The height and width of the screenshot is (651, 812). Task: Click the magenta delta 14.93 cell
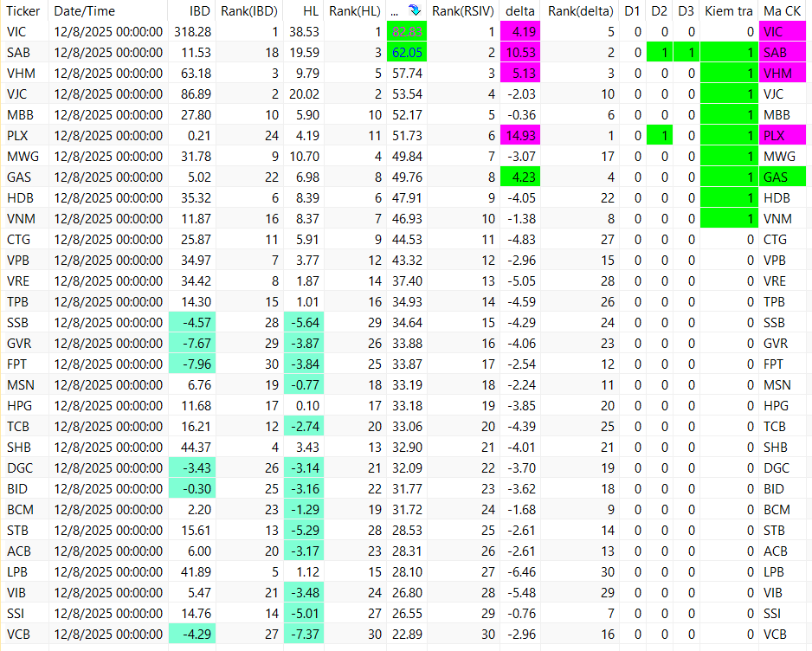click(520, 136)
